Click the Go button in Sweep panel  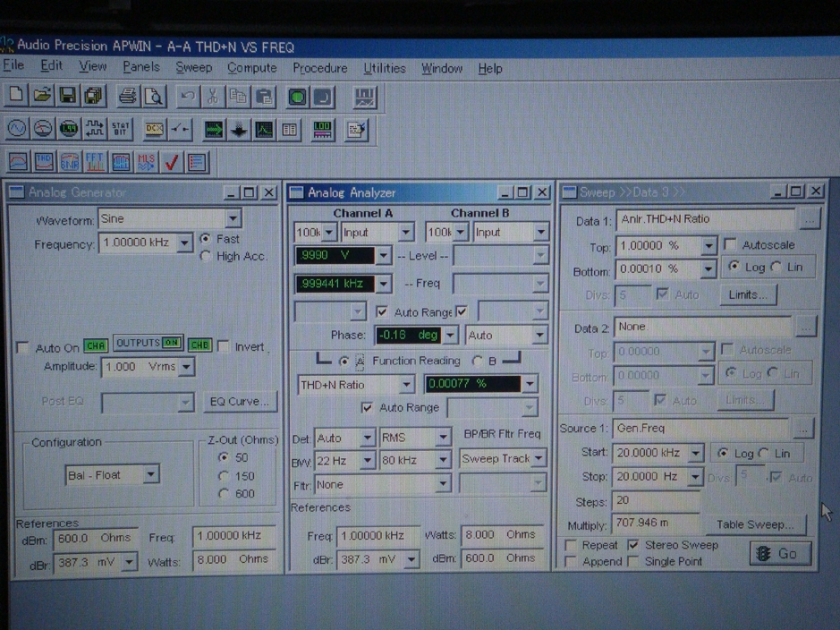(x=780, y=553)
